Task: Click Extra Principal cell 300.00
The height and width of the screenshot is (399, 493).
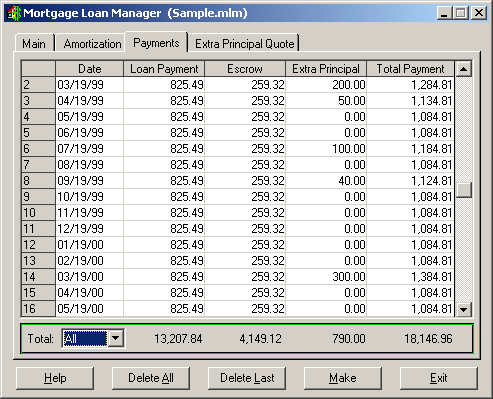Action: [326, 277]
